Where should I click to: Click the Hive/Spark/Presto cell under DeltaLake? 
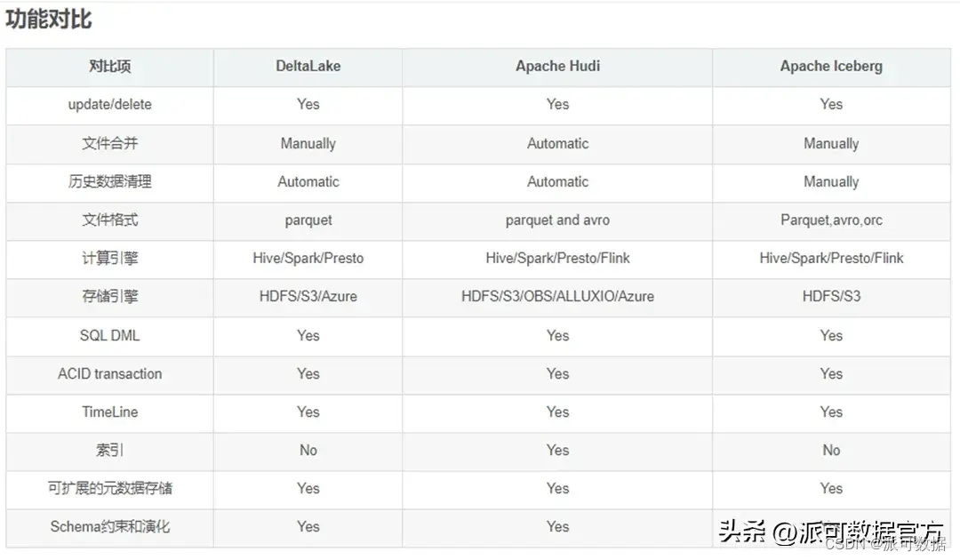(308, 259)
